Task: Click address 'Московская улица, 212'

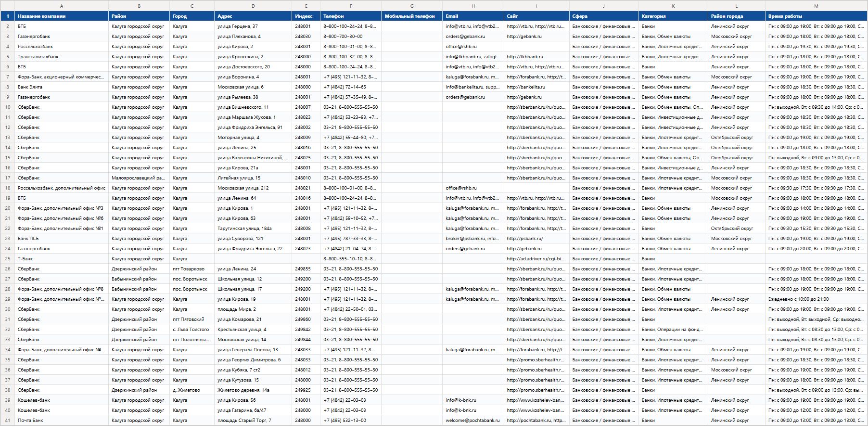Action: tap(253, 188)
